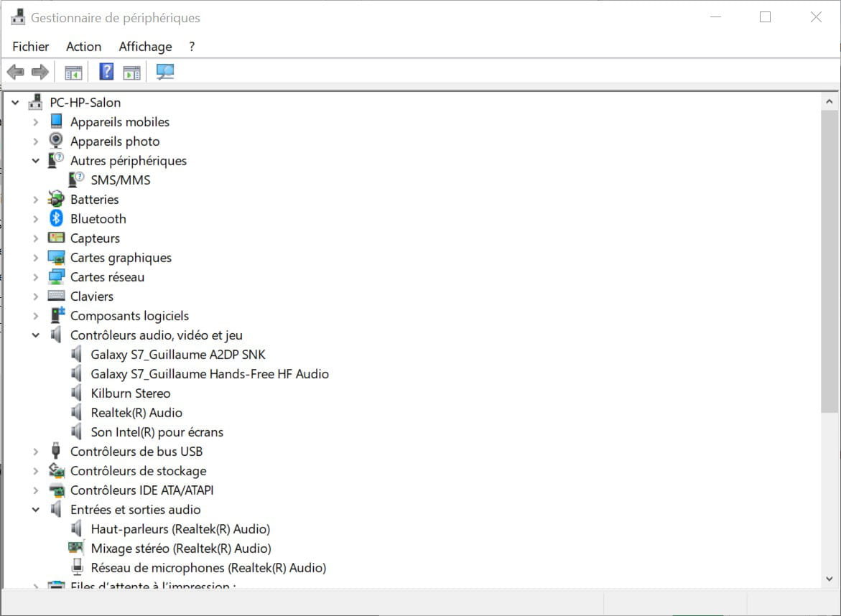Click the scrollbar up arrow
This screenshot has width=841, height=616.
[830, 101]
